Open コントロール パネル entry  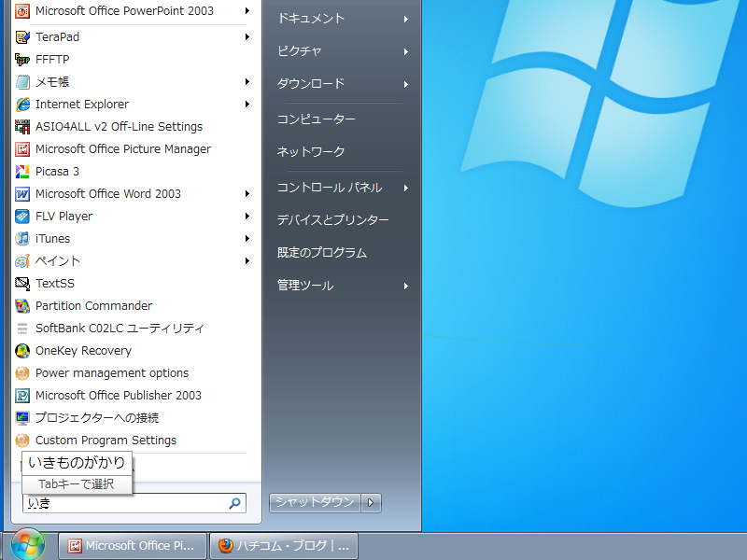tap(330, 188)
